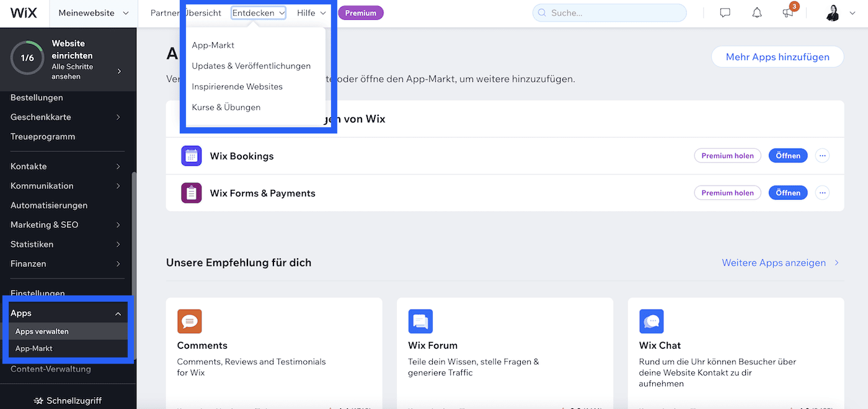Click Premium holen for Wix Bookings

(x=727, y=156)
